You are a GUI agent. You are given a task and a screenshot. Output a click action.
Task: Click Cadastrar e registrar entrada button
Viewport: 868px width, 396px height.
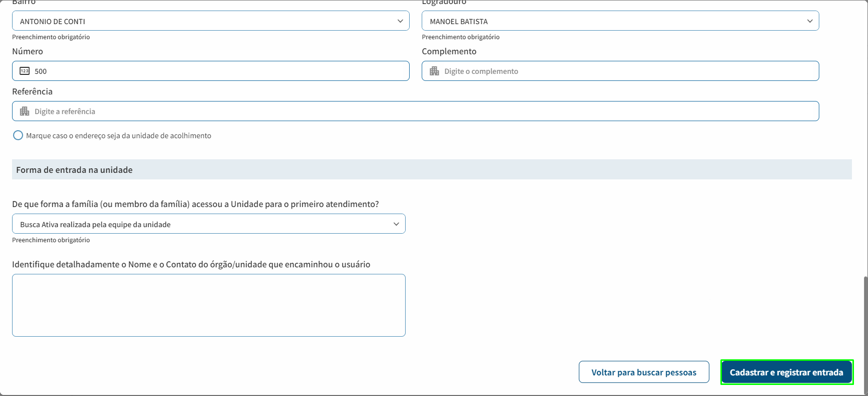pos(787,372)
